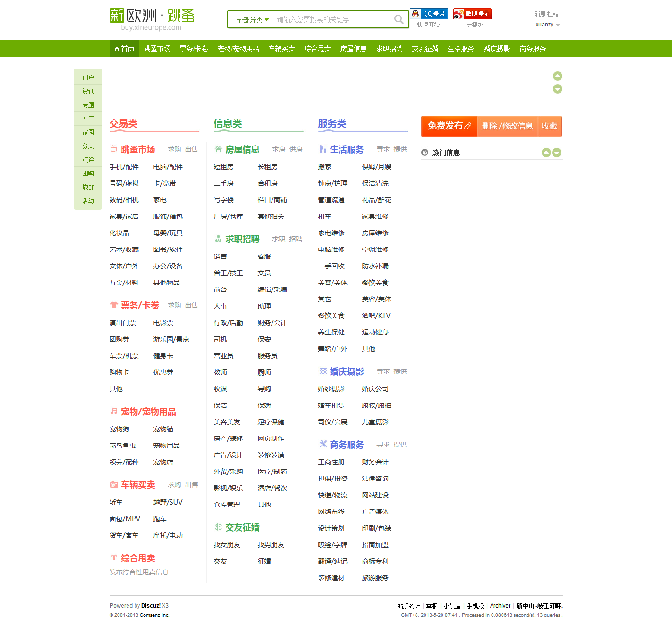Click the green down arrow beside 热门信息
This screenshot has width=672, height=643.
(x=557, y=152)
